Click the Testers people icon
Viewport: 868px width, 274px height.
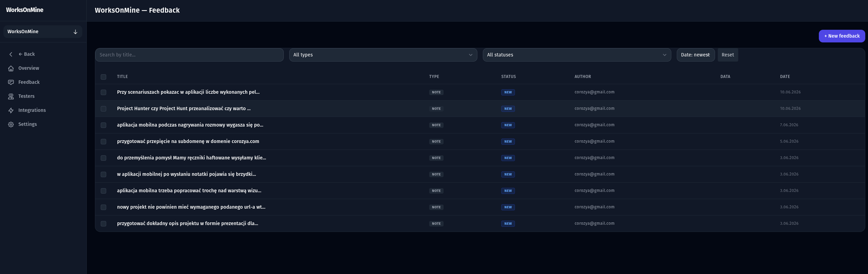(11, 96)
